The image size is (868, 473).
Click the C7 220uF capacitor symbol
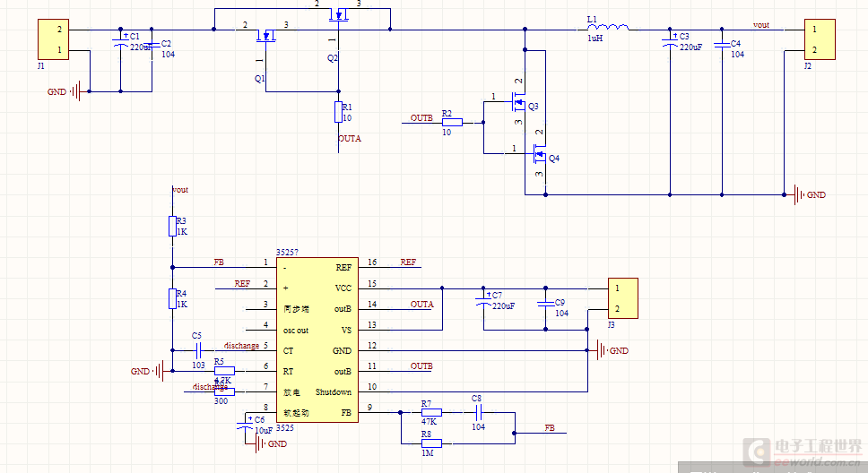(485, 300)
